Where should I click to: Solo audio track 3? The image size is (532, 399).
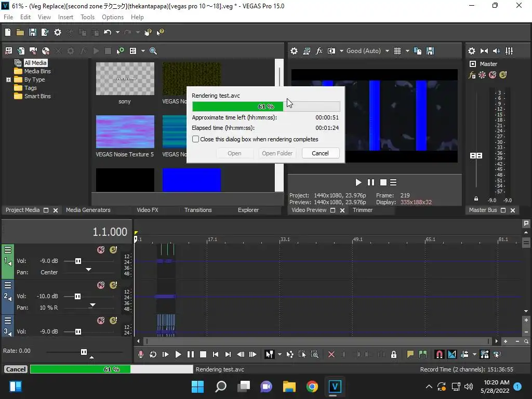(113, 320)
